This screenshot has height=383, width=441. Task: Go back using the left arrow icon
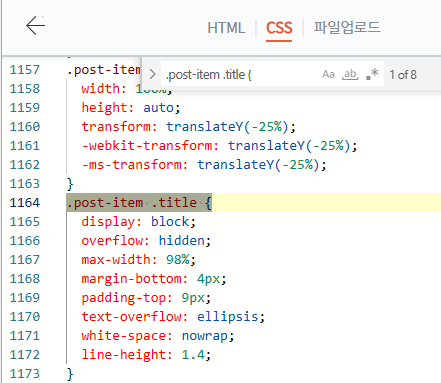click(x=35, y=26)
